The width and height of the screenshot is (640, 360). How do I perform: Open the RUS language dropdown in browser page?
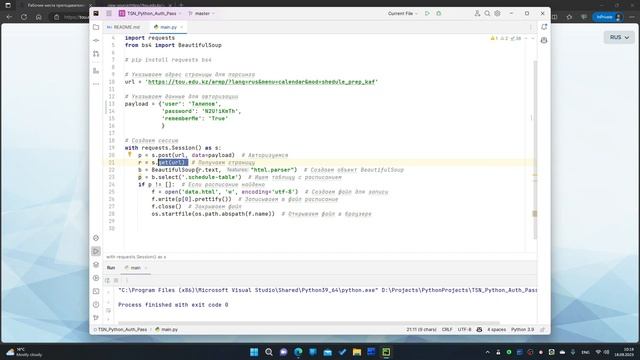[x=619, y=37]
